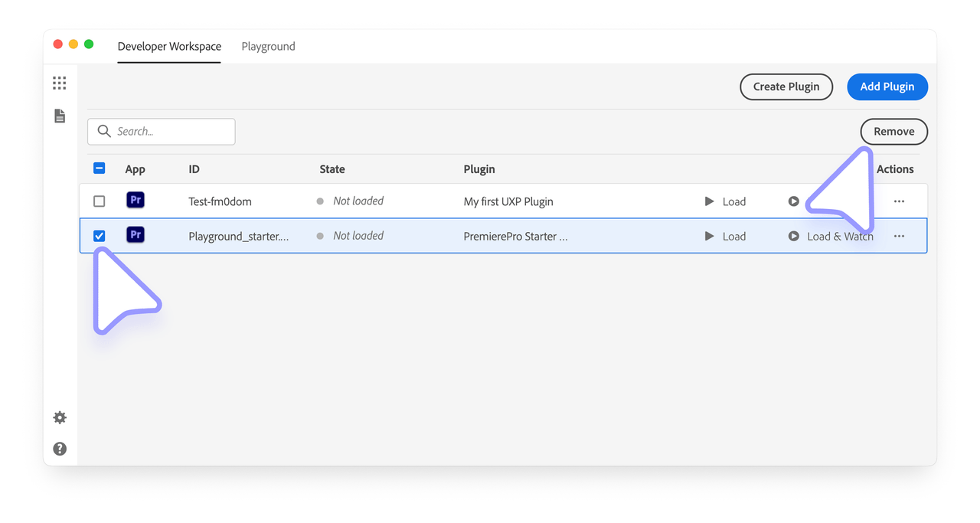Click the Create Plugin button

pos(786,87)
